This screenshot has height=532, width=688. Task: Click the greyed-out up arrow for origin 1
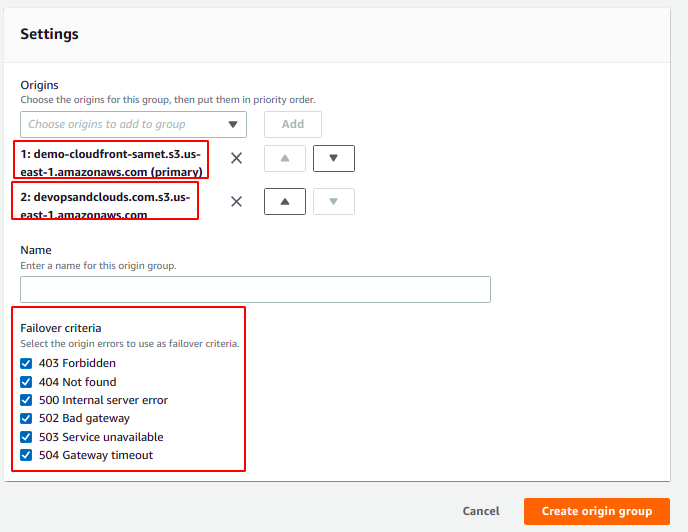click(x=285, y=158)
